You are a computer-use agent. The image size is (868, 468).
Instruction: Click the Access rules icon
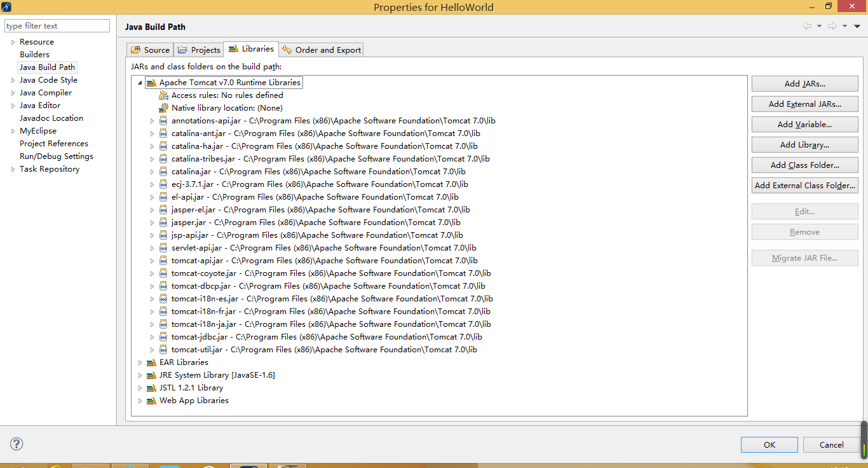(163, 95)
